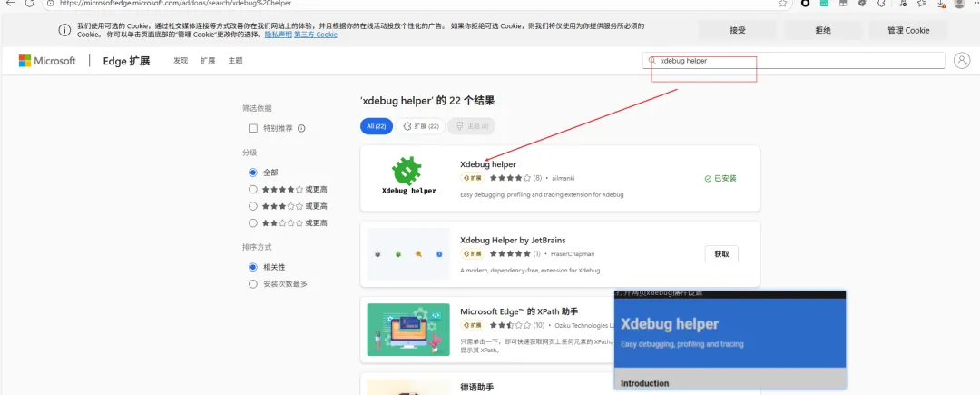980x395 pixels.
Task: Click Introduction heading in the popup
Action: (x=644, y=383)
